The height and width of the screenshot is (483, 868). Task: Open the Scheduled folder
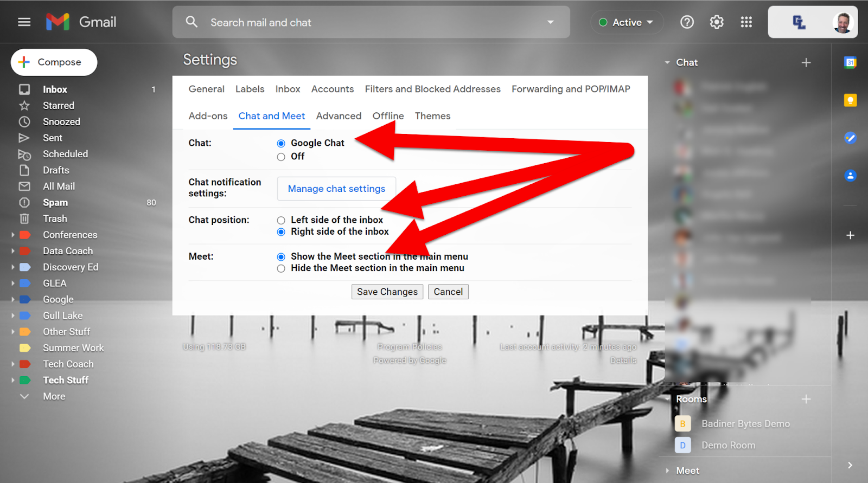pyautogui.click(x=65, y=154)
